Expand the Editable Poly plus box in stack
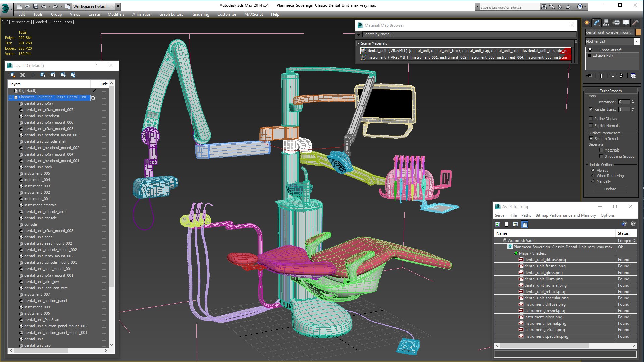 pyautogui.click(x=589, y=55)
